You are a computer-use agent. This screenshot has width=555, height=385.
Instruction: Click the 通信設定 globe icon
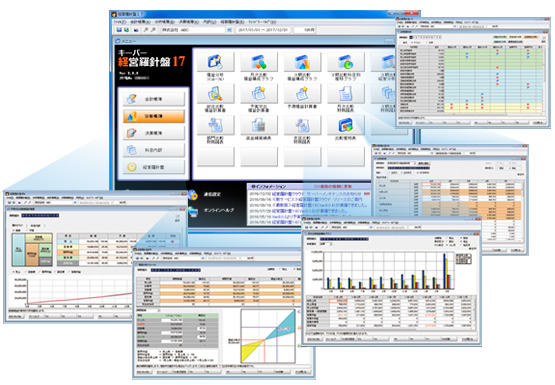pyautogui.click(x=193, y=194)
